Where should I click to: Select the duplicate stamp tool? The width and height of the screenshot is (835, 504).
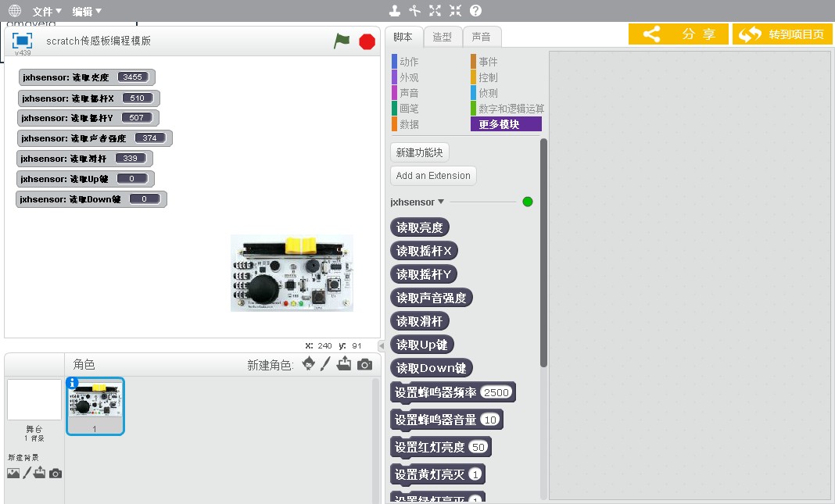[x=395, y=11]
